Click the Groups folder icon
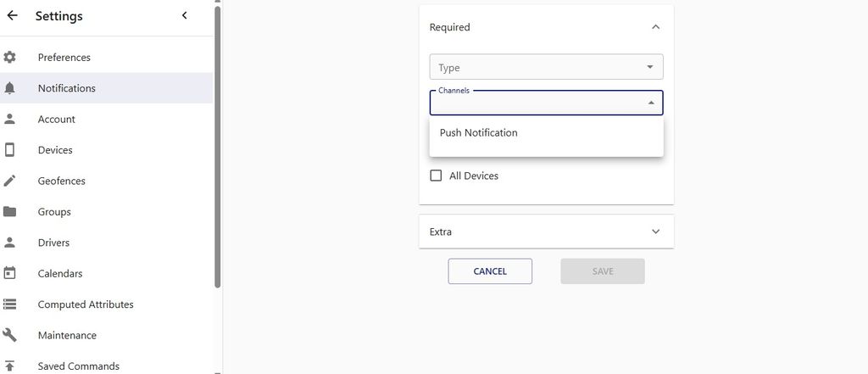Viewport: 868px width, 374px height. click(10, 212)
